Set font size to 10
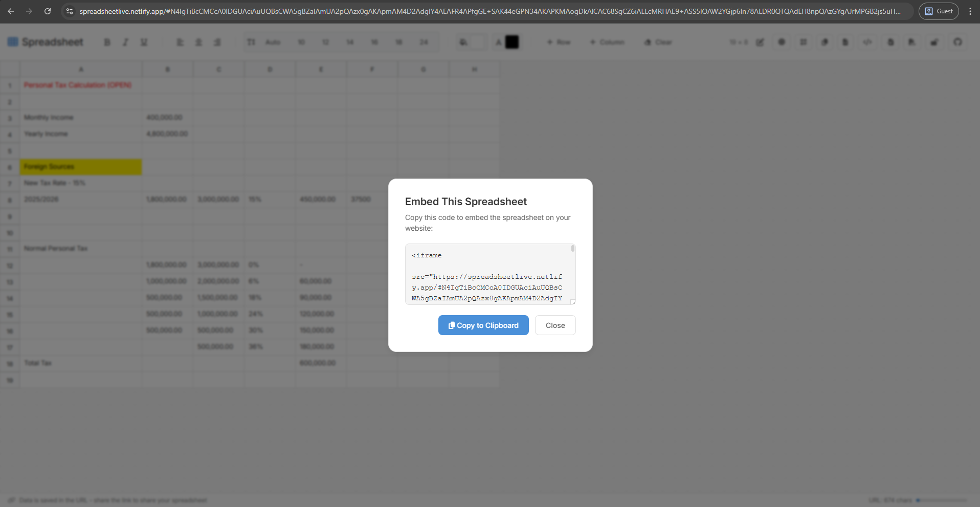Screen dimensions: 980x507 [301, 42]
